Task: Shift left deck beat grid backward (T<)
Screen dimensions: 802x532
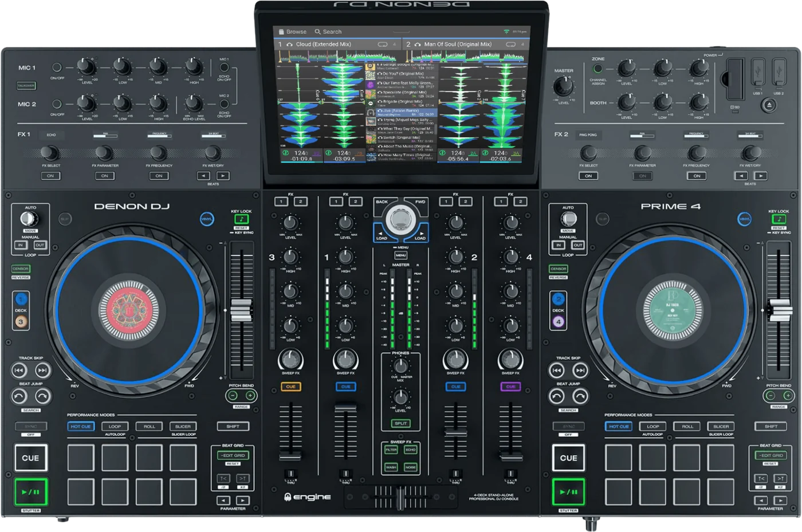Action: click(223, 478)
